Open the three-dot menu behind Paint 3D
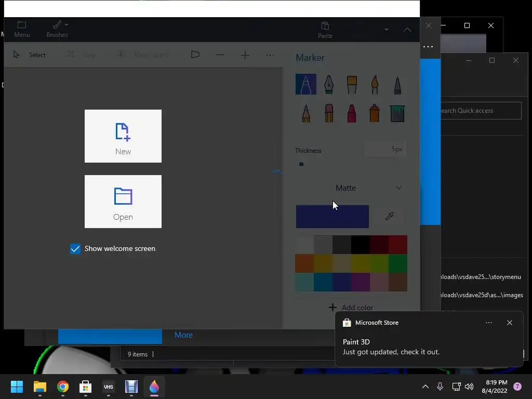Screen dimensions: 532x399 (428, 46)
